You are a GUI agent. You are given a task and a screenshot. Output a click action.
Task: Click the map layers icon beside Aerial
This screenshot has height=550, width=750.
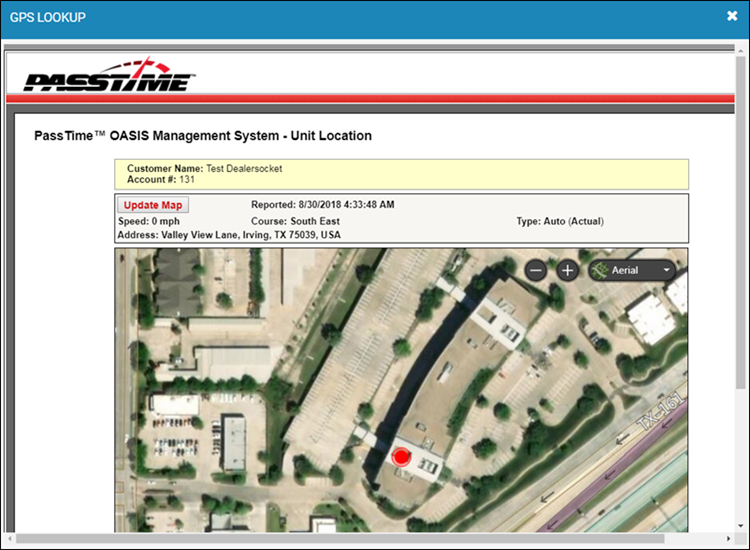tap(599, 270)
